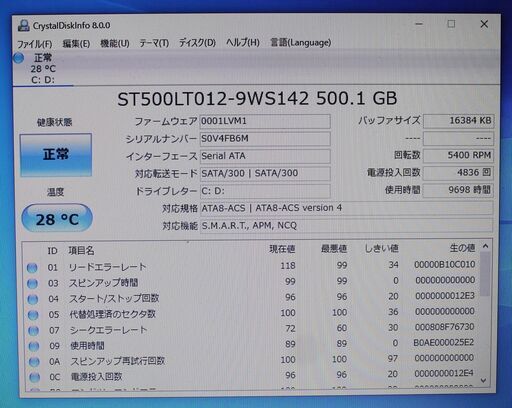Click the drive letter field C: D:
The width and height of the screenshot is (512, 408).
[265, 191]
